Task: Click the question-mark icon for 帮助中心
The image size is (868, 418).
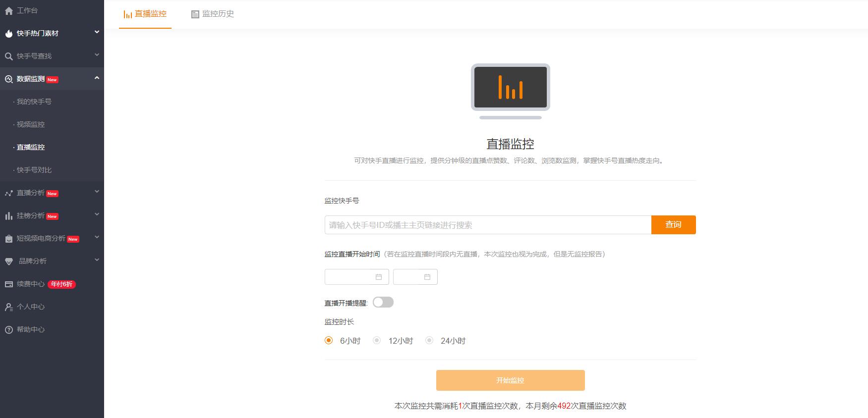Action: click(x=9, y=330)
